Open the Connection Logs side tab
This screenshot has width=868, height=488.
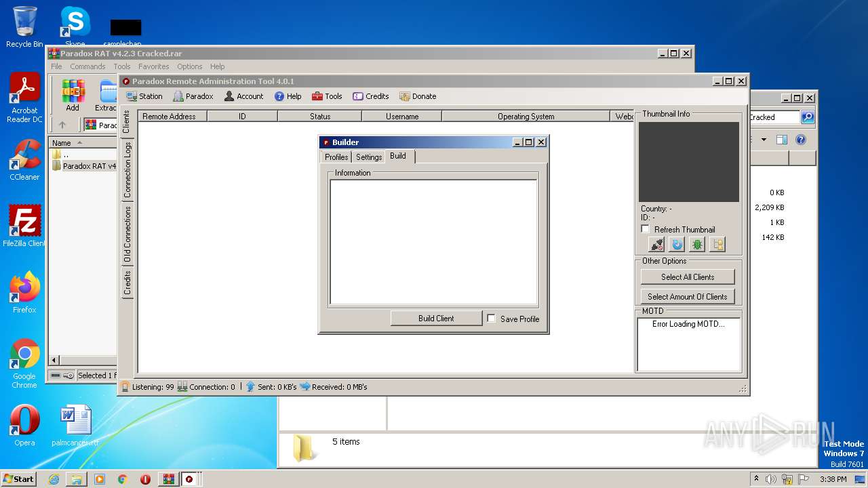pos(127,169)
